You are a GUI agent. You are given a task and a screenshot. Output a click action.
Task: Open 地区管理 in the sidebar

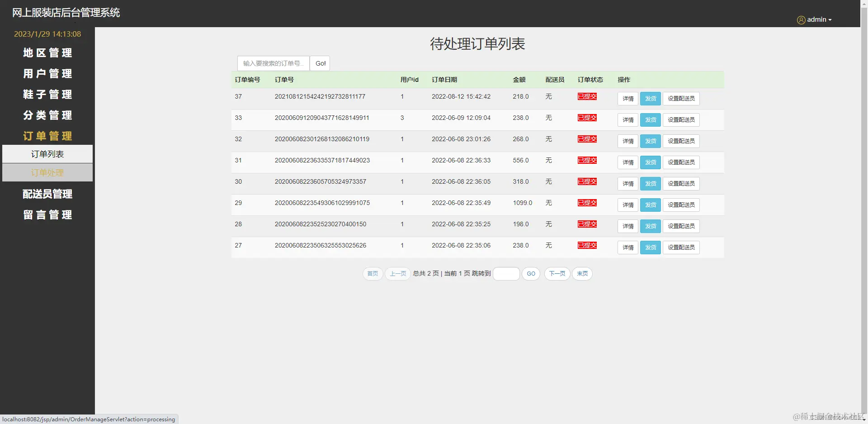[x=47, y=53]
